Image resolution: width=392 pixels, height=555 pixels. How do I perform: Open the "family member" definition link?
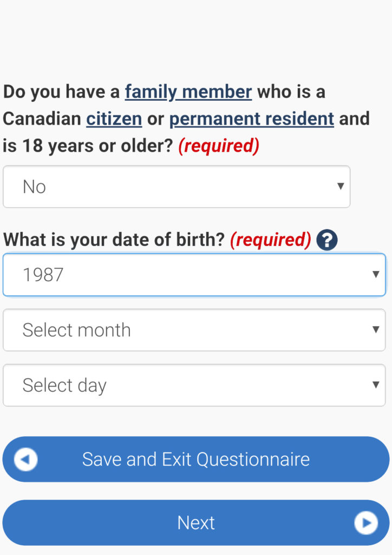(188, 92)
